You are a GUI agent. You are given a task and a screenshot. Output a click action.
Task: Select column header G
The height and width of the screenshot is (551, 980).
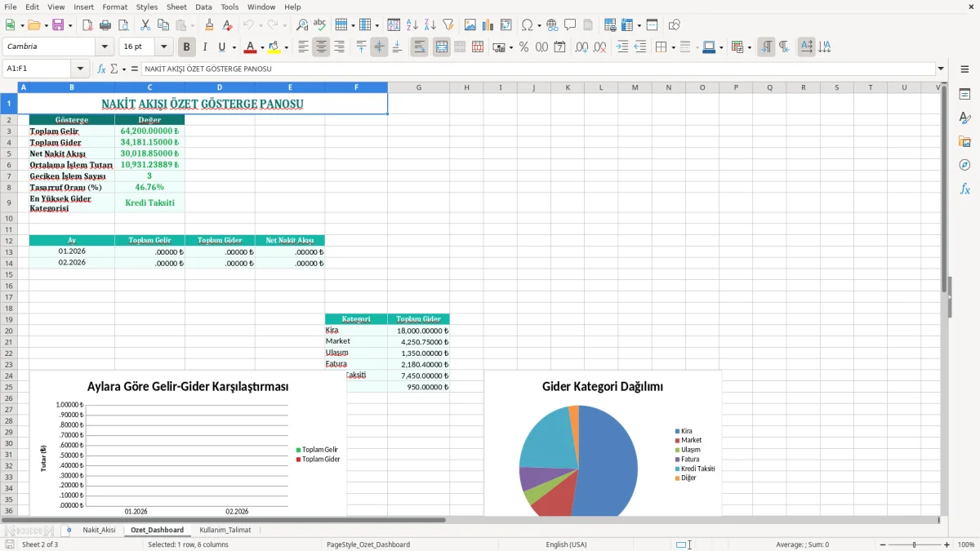pyautogui.click(x=419, y=87)
